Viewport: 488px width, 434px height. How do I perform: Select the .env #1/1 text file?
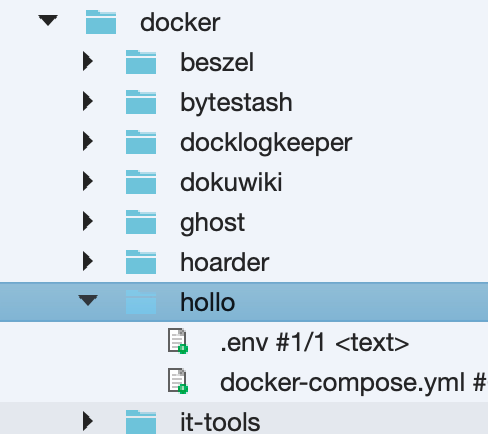[x=314, y=343]
